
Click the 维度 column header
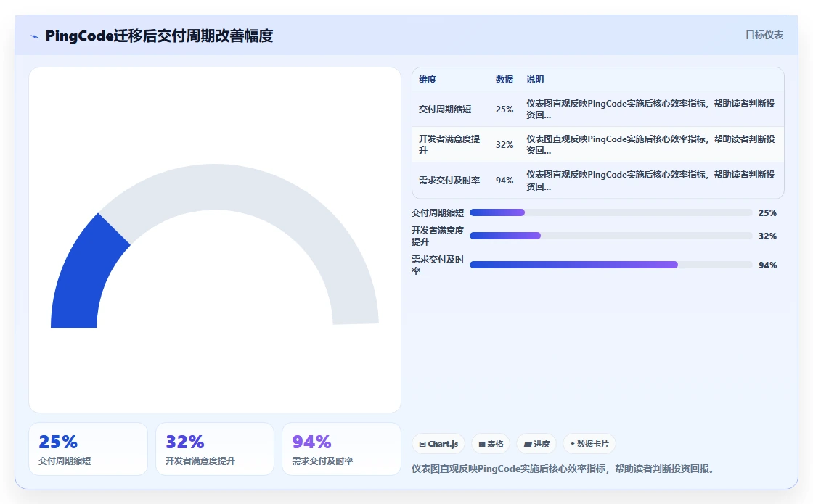coord(428,80)
